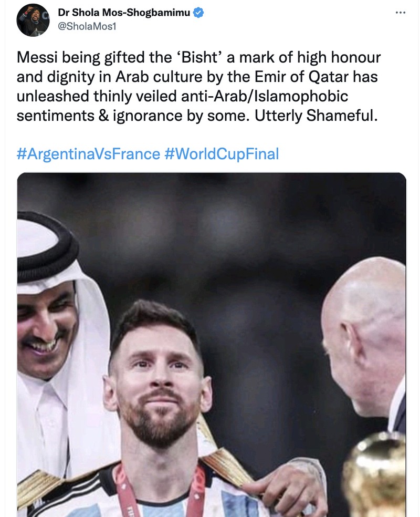This screenshot has width=420, height=517.
Task: Click the tweet text to open the thread
Action: click(199, 84)
